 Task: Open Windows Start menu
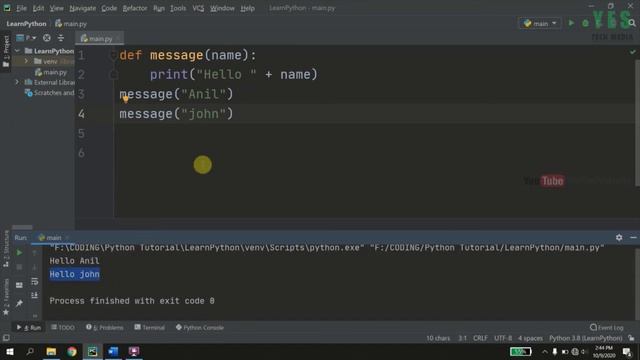9,351
